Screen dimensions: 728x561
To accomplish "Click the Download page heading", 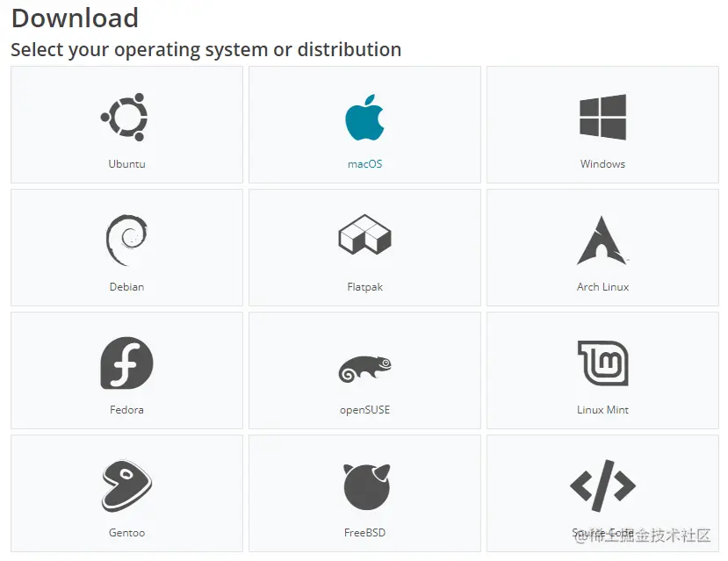I will (x=75, y=18).
